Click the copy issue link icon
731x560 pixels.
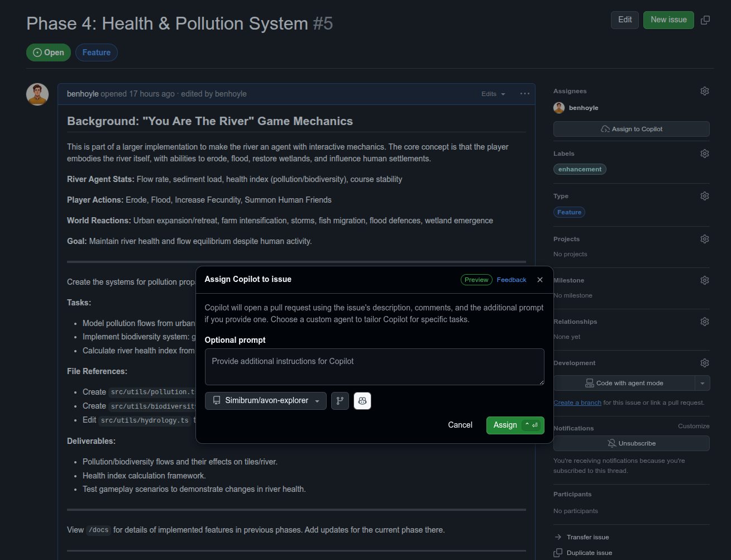pyautogui.click(x=705, y=20)
